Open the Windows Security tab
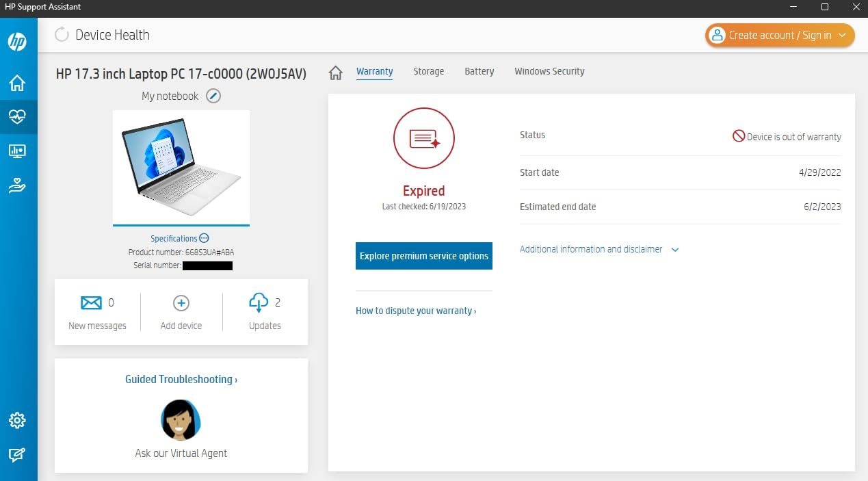This screenshot has height=481, width=868. [x=549, y=71]
